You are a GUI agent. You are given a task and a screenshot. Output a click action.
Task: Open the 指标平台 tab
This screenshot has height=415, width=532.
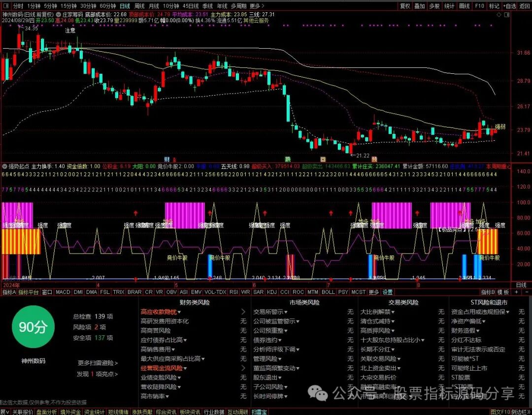tap(29, 292)
